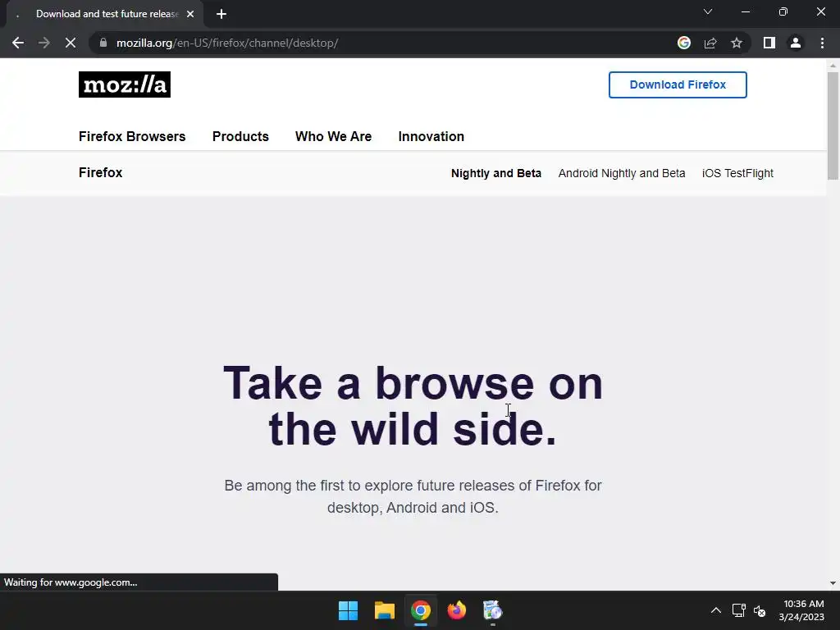Click the Firefox sub-navigation heading
Screen dimensions: 840x630
coord(101,172)
